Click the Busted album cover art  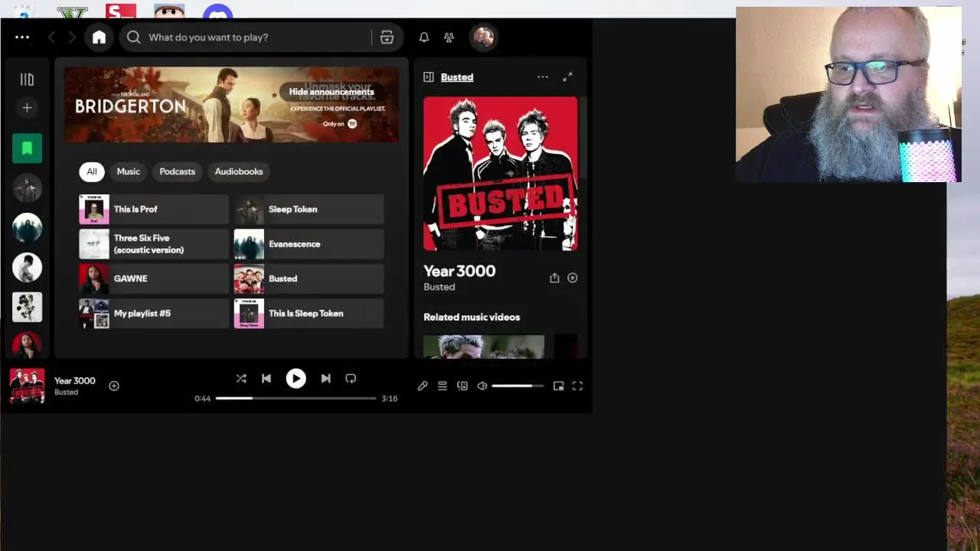click(501, 174)
